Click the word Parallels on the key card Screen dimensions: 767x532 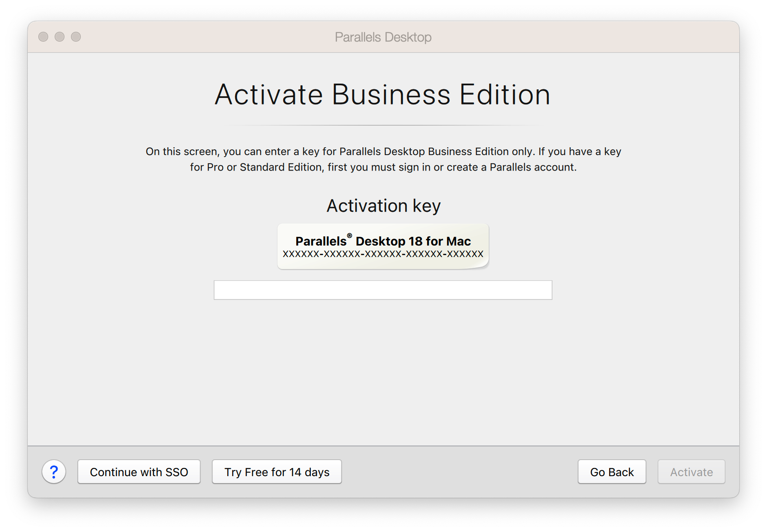321,241
